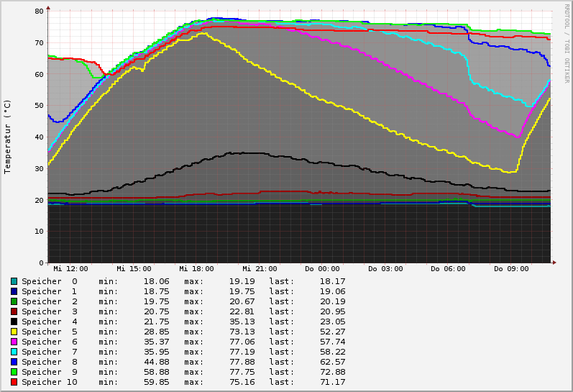Click the RRDTOOL / TOBI OETIKER watermark
Screen dimensions: 573x392
click(x=567, y=42)
